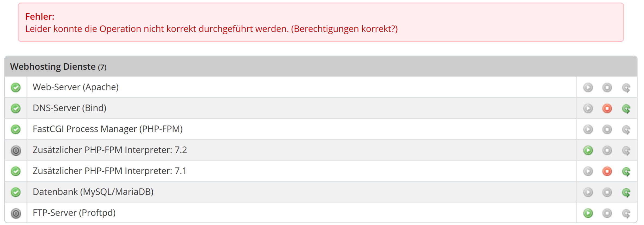Click the FTP-Server (Proftpd) stop icon
The width and height of the screenshot is (644, 225).
pyautogui.click(x=607, y=213)
